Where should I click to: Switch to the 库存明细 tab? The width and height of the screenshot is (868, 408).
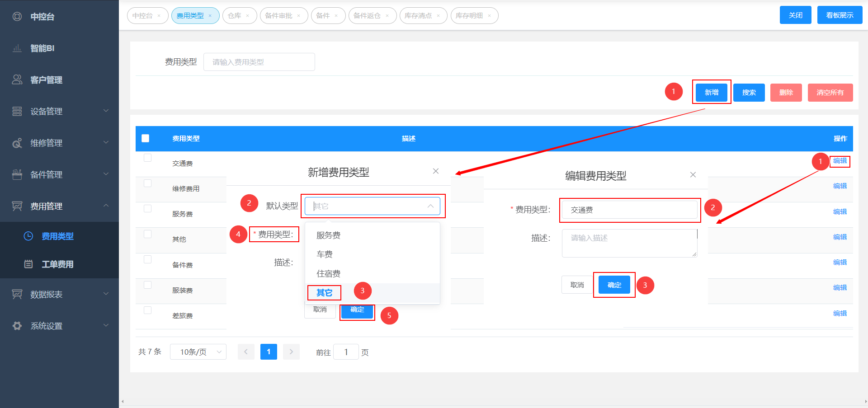click(x=469, y=16)
